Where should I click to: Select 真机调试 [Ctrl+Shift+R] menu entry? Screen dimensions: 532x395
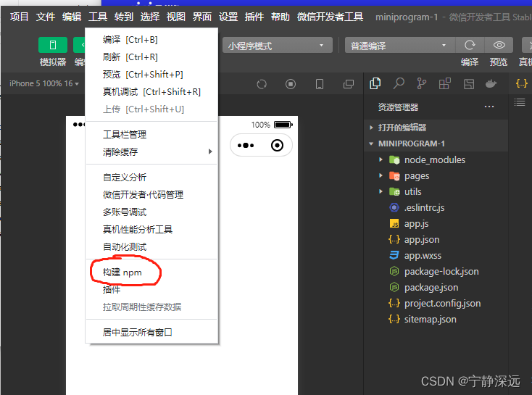pos(151,91)
